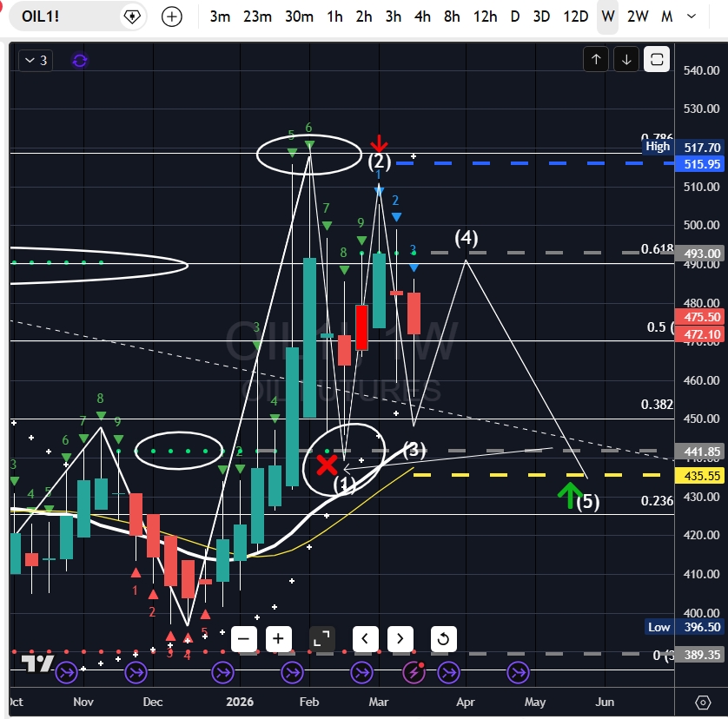Select the red down arrow drawing
Viewport: 728px width, 719px height.
(380, 143)
